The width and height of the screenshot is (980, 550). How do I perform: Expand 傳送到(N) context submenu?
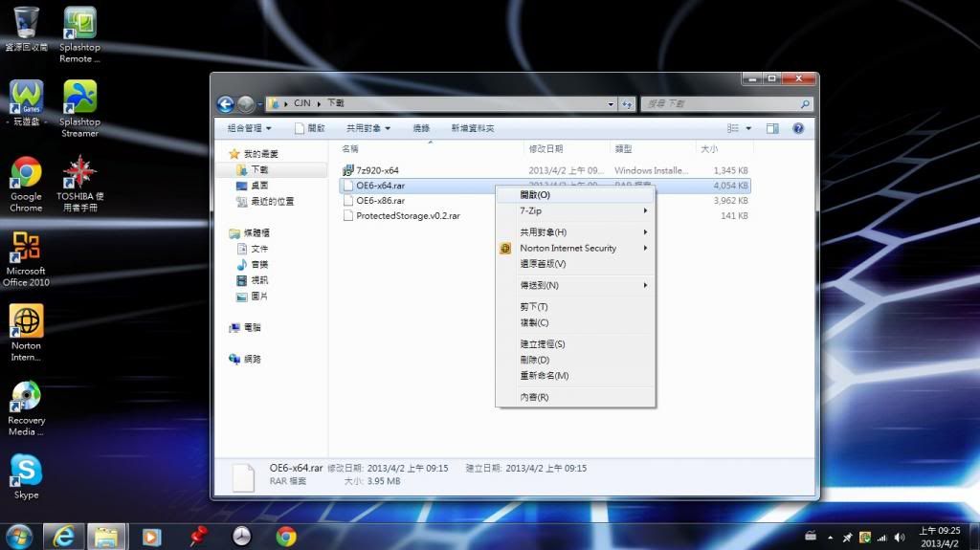tap(575, 285)
